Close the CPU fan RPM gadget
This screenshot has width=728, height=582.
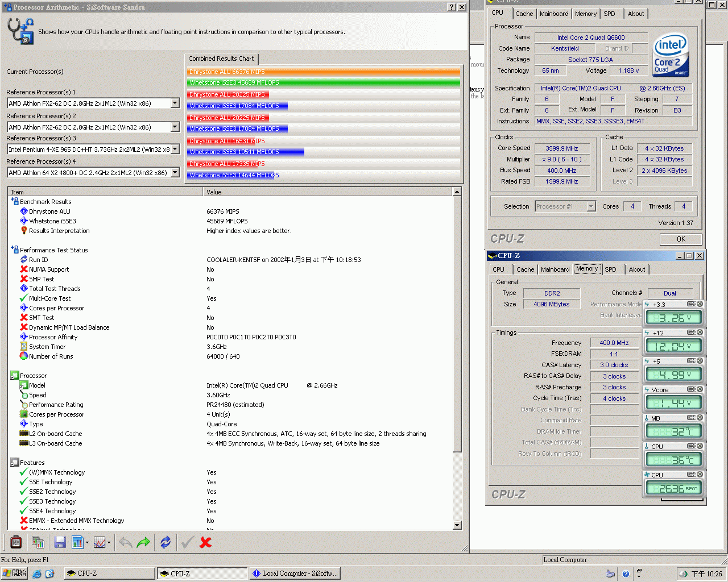(700, 475)
